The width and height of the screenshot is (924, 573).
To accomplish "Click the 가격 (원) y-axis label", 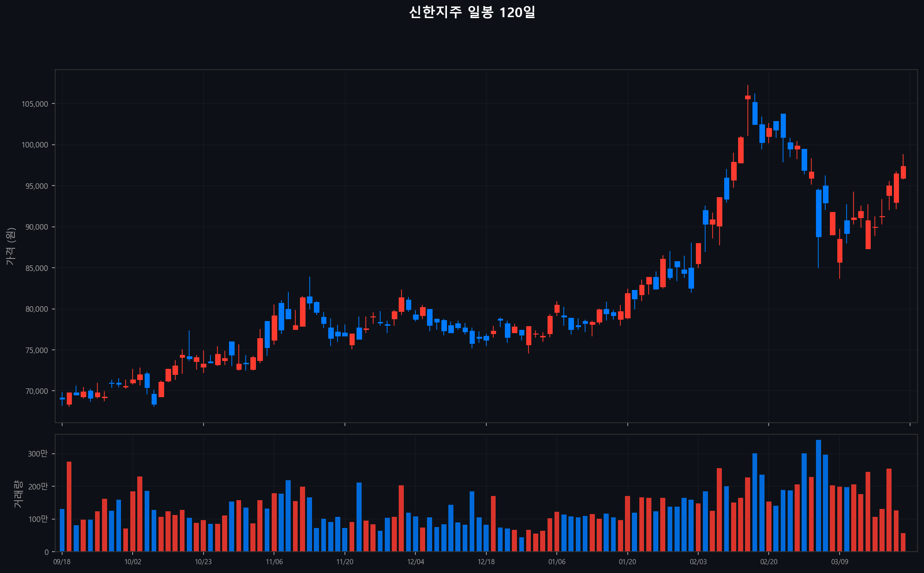I will (11, 246).
